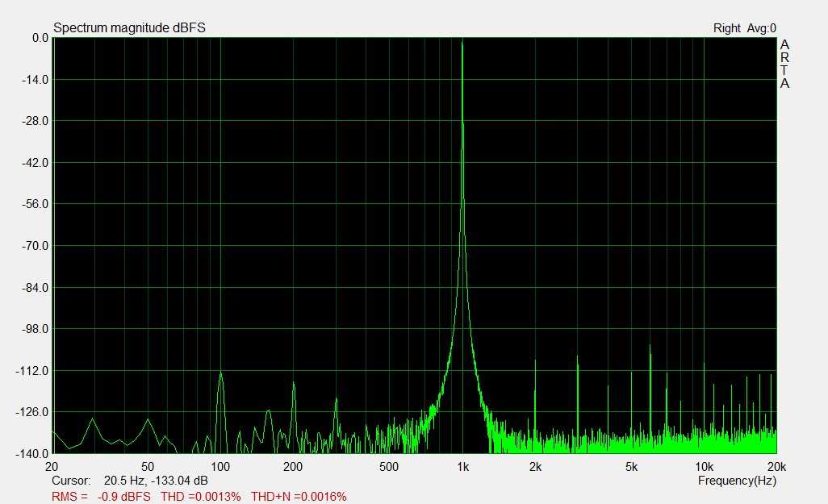Click the 'Cursor:' label
Screen dimensions: 828x504
(71, 481)
